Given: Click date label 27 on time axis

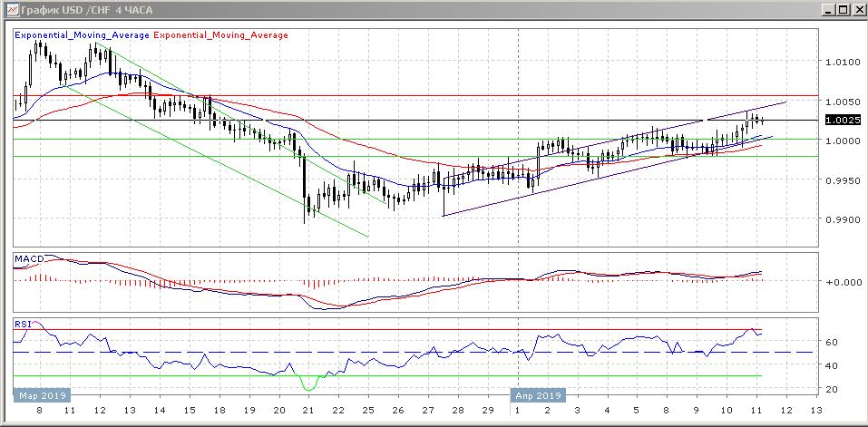Looking at the screenshot, I should click(428, 411).
